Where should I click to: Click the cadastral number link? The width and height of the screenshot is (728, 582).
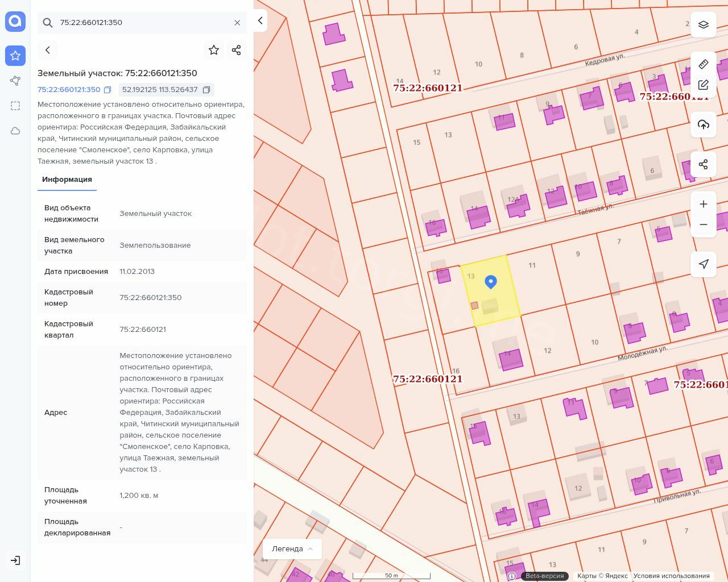(69, 90)
